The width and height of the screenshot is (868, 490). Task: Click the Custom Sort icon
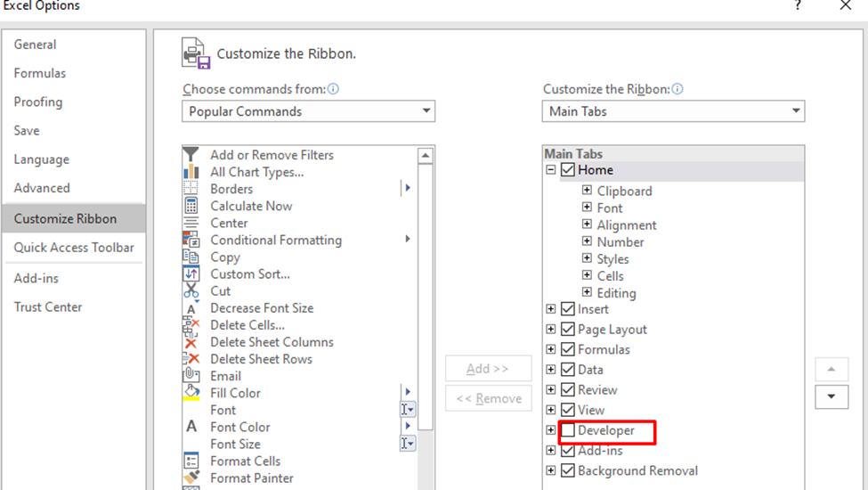click(x=191, y=274)
